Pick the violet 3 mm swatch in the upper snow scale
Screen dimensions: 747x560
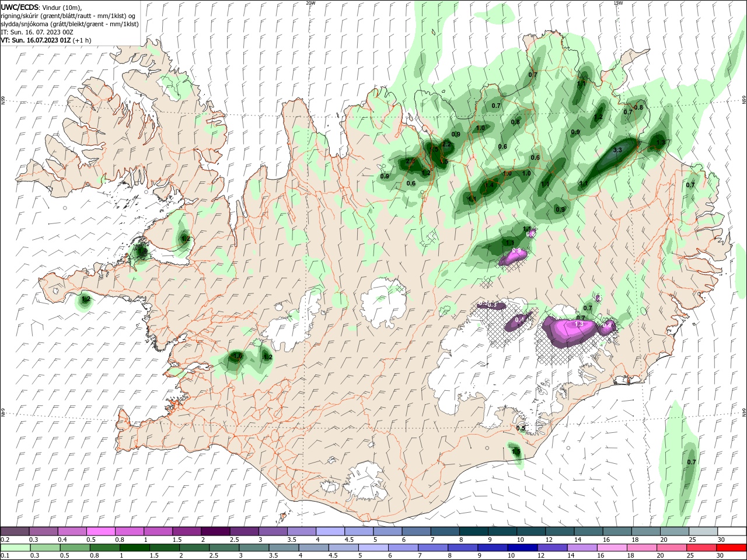pos(273,531)
